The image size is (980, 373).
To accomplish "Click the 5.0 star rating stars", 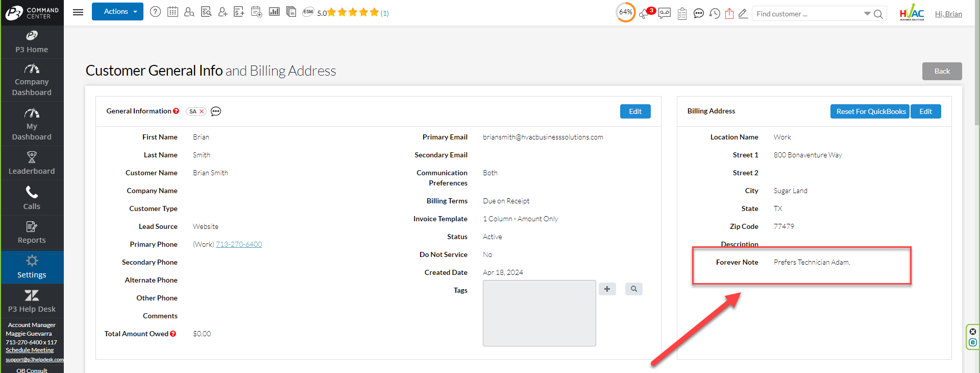I will 353,12.
